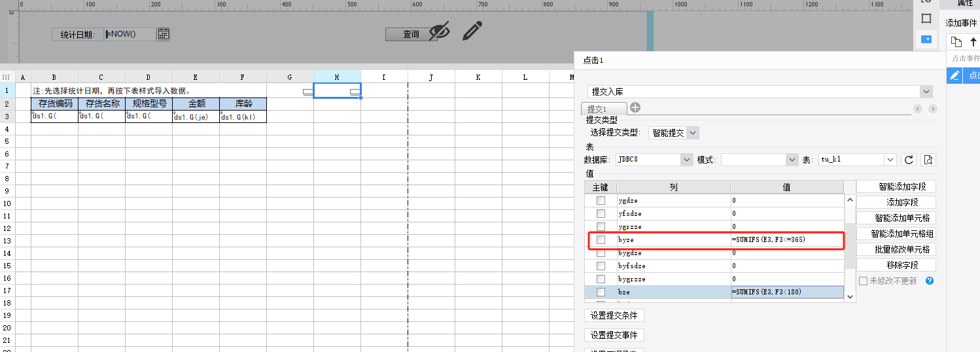
Task: Select the bze value =SUMIFS(E3,F3<180) cell
Action: [787, 292]
